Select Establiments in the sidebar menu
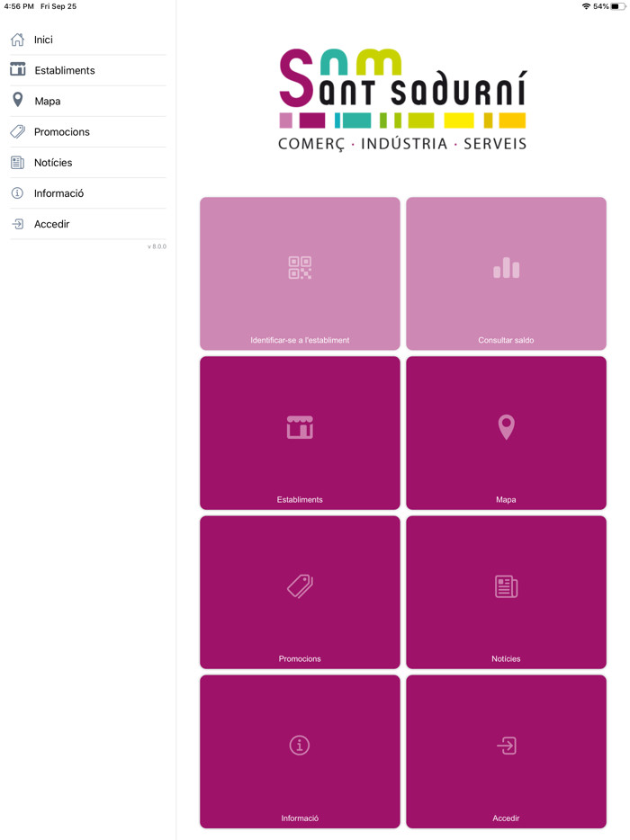 tap(88, 70)
